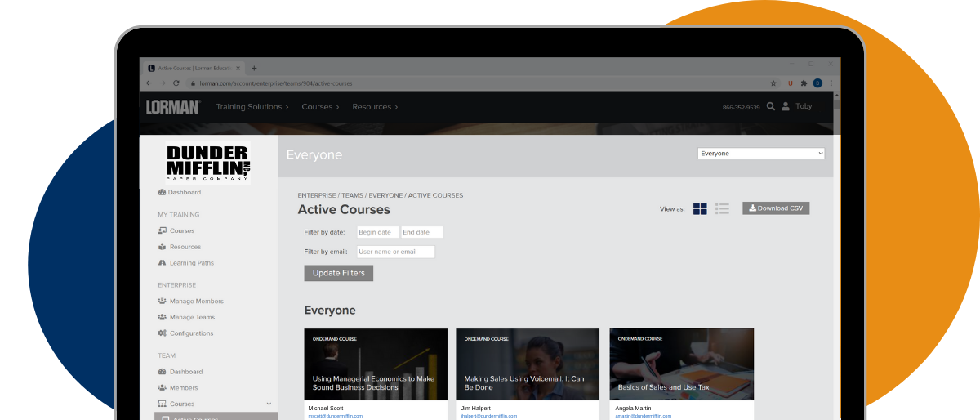Viewport: 980px width, 420px height.
Task: Click the Download CSV button
Action: (x=775, y=208)
